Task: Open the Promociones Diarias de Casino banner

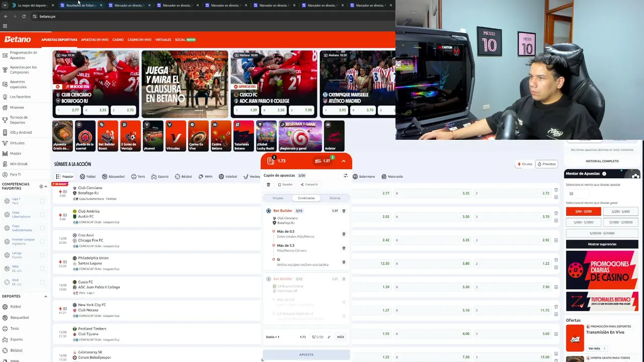Action: [x=602, y=270]
